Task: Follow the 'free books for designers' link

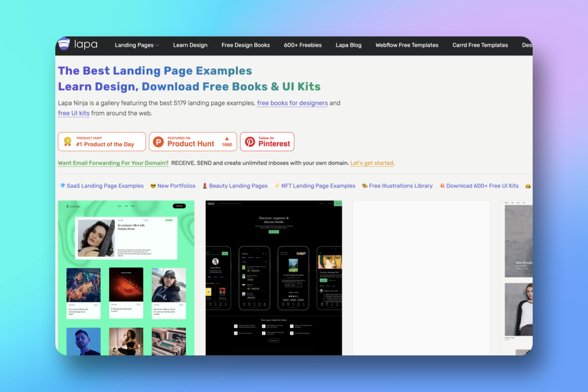Action: click(293, 103)
